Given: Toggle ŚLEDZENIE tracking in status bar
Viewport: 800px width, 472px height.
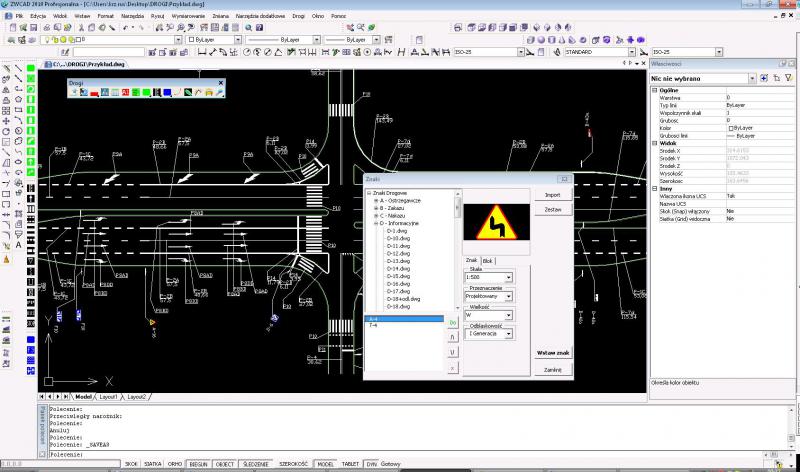Looking at the screenshot, I should tap(256, 464).
